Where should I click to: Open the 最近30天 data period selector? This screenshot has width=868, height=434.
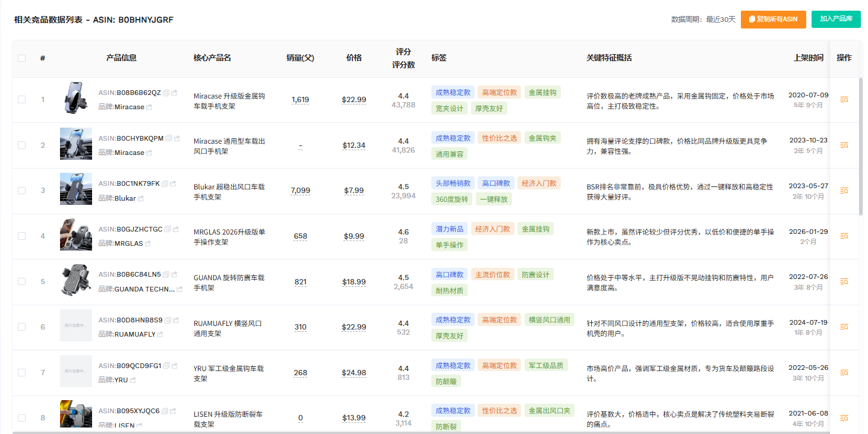coord(721,19)
